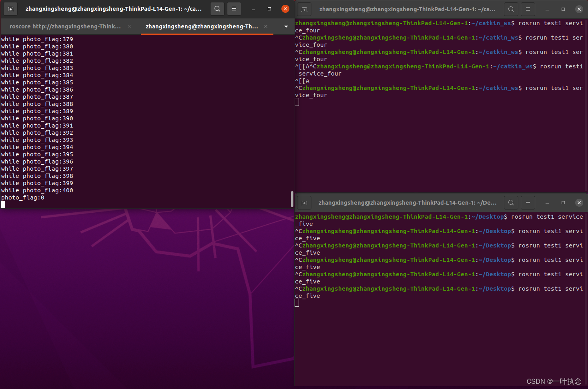Open hamburger menu in left terminal window

[x=234, y=9]
